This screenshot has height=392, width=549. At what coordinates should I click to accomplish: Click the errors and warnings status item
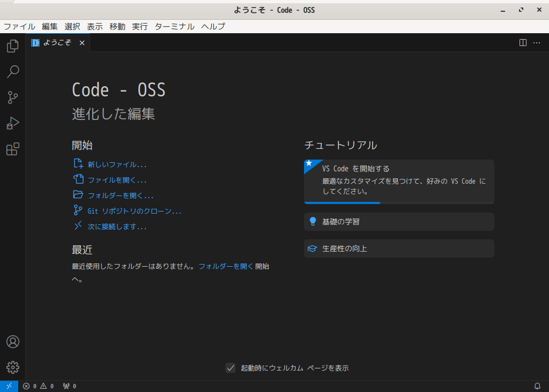coord(39,386)
